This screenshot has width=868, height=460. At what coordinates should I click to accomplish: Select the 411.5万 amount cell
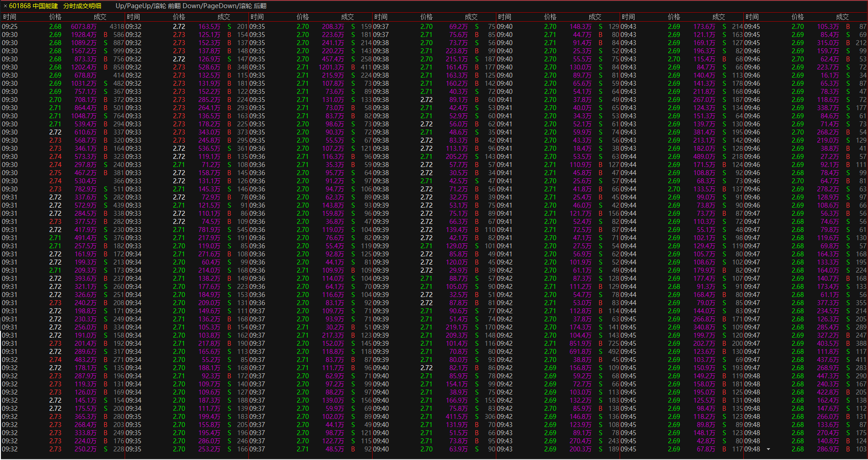(x=457, y=417)
